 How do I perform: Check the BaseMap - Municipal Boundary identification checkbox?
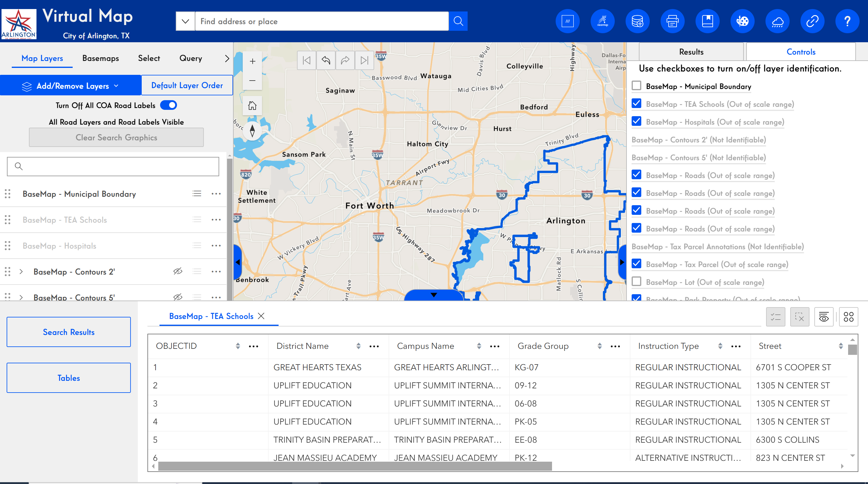(x=636, y=86)
